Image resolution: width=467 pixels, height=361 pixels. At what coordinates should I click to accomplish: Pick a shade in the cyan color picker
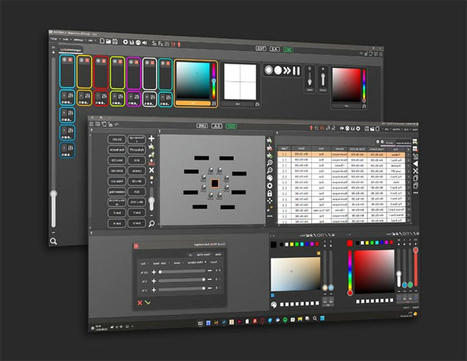(x=193, y=80)
